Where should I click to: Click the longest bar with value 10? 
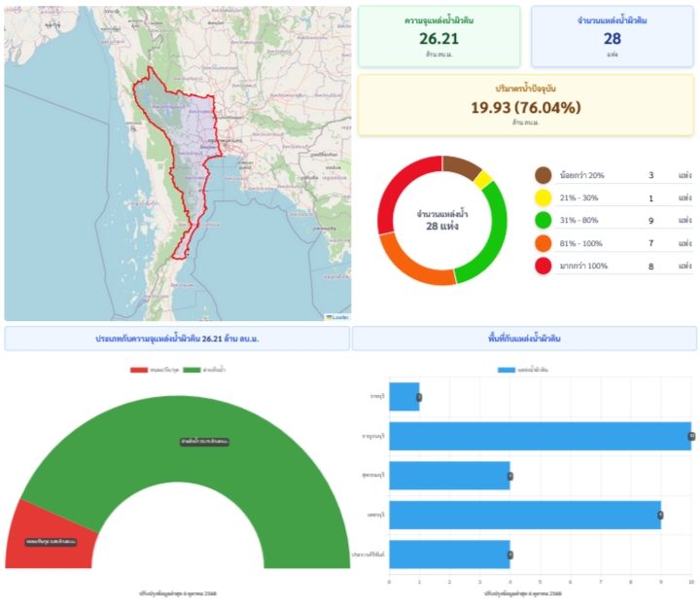[x=540, y=437]
